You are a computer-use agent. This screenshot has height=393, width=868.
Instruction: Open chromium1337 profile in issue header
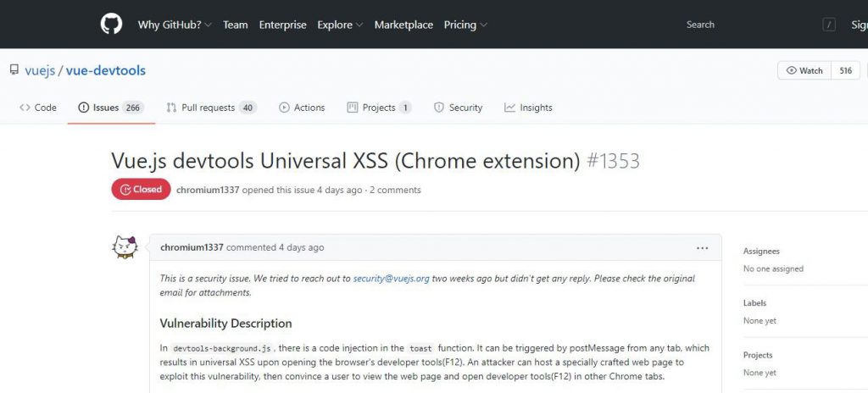(208, 190)
